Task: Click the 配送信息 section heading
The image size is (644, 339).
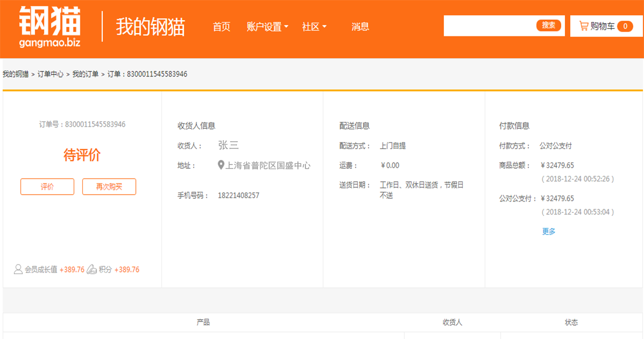Action: pyautogui.click(x=355, y=126)
